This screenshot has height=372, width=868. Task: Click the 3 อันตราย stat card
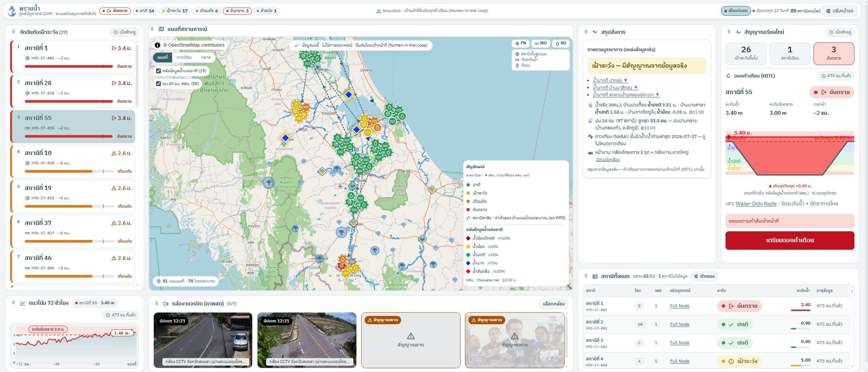[x=833, y=53]
